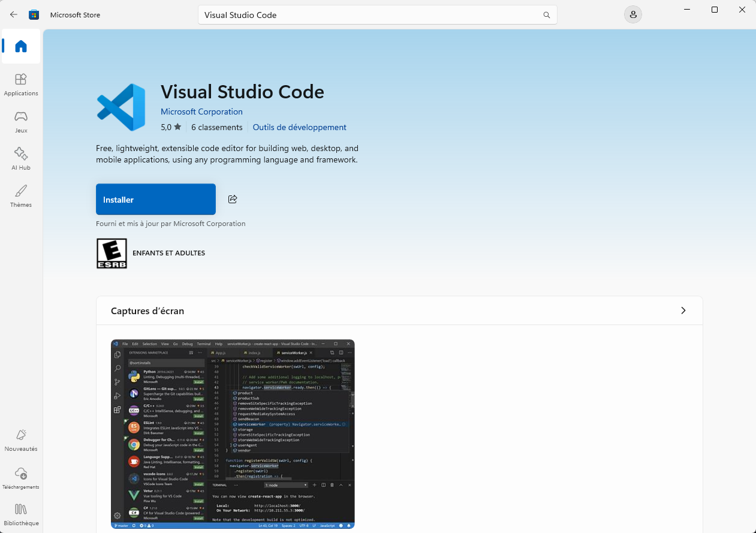Click Fourni et mis à jour text
This screenshot has width=756, height=533.
point(171,224)
